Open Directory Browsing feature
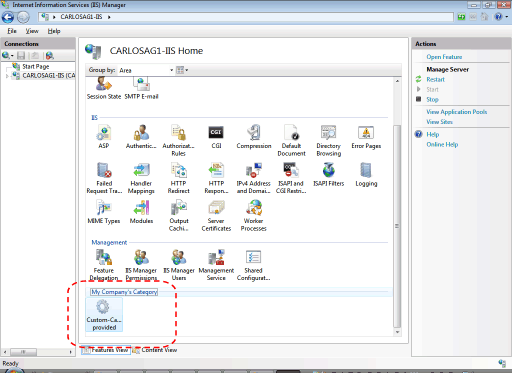Viewport: 512px width, 373px height. tap(329, 141)
